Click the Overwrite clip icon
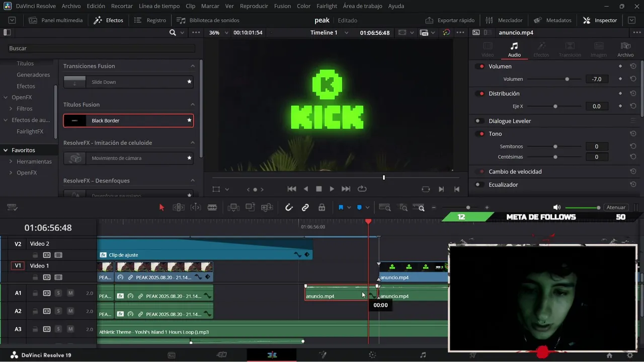This screenshot has height=362, width=644. [250, 207]
